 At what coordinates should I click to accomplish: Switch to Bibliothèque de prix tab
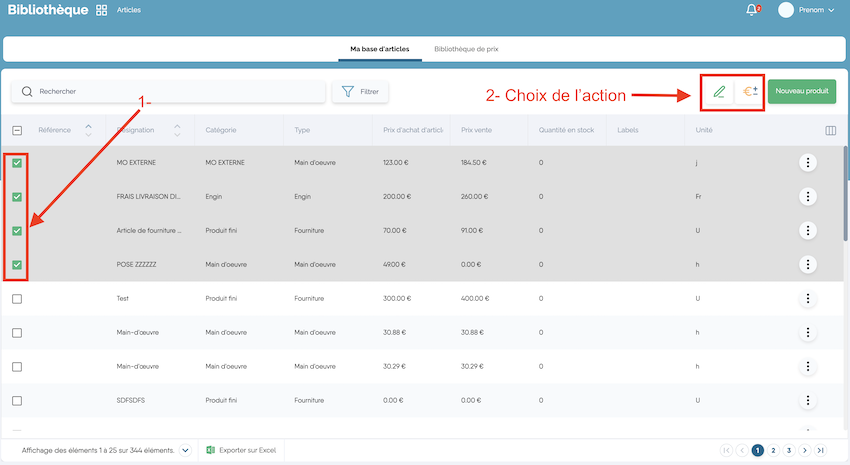(466, 48)
